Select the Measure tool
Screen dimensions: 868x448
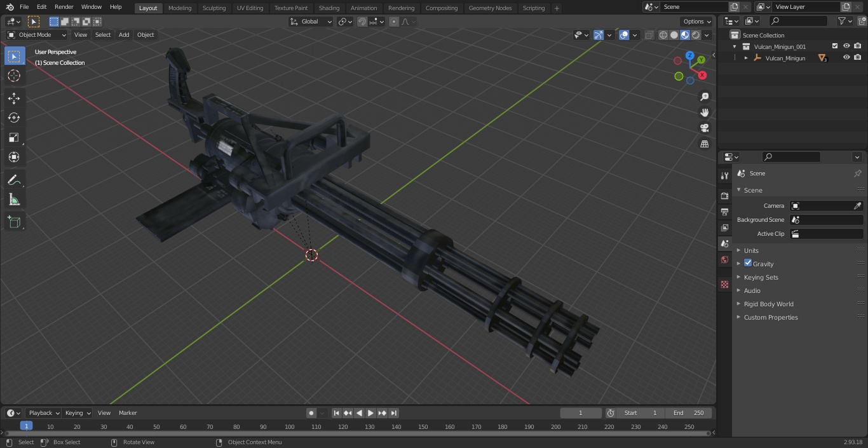[14, 200]
